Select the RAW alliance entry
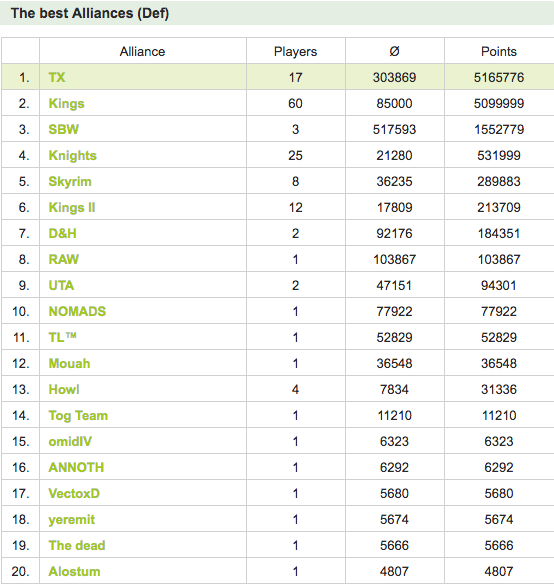The image size is (554, 584). 63,259
